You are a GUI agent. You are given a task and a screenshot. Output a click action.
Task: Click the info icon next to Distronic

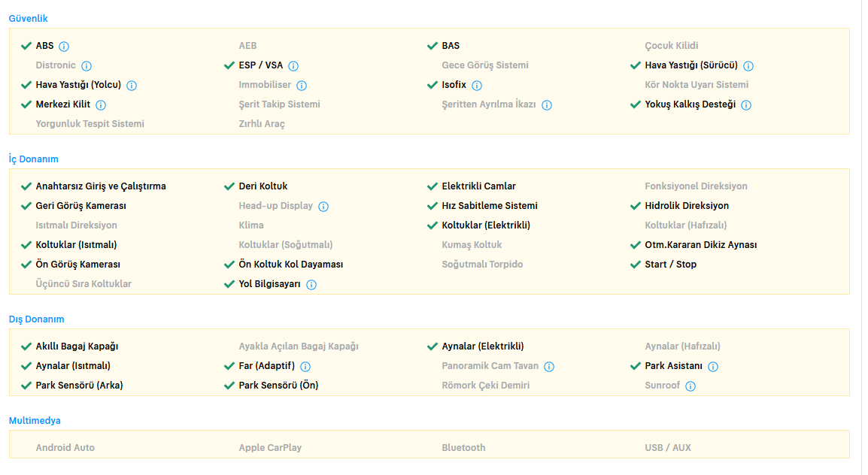tap(86, 66)
